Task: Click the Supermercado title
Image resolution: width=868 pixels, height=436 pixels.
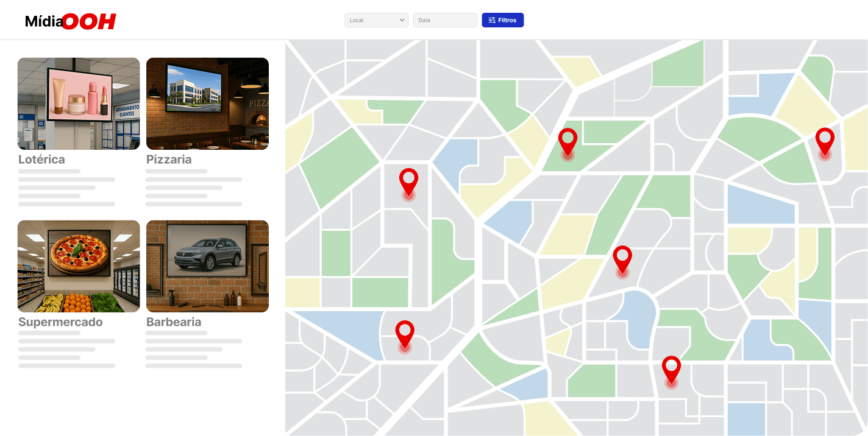Action: click(60, 322)
